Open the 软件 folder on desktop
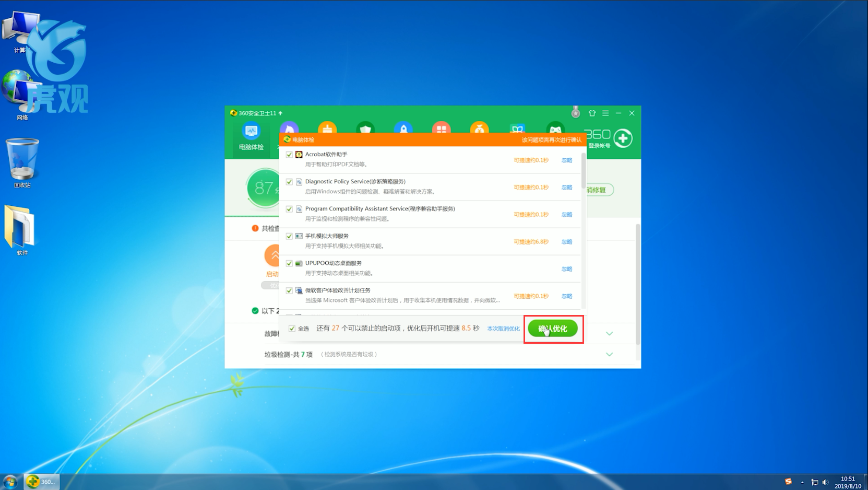Viewport: 868px width, 490px height. pyautogui.click(x=21, y=230)
